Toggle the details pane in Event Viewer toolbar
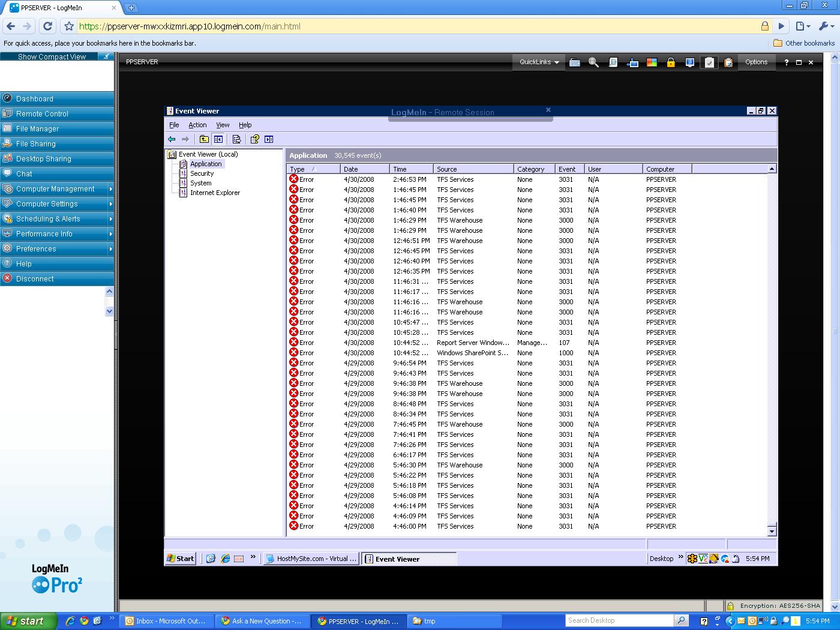The width and height of the screenshot is (840, 630). pyautogui.click(x=269, y=139)
